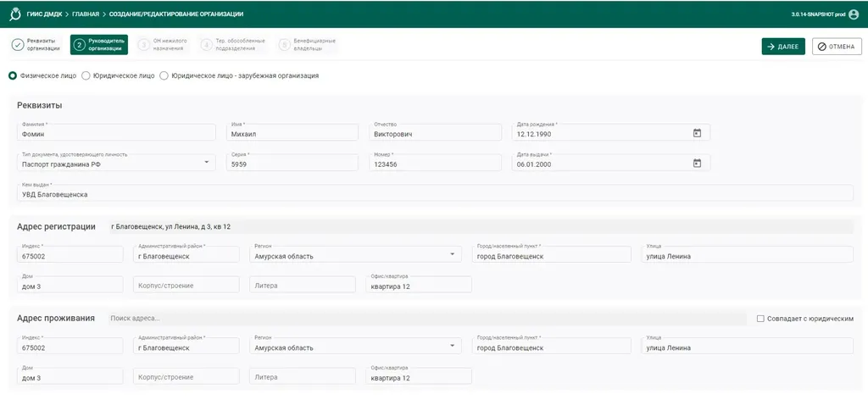
Task: Click Индекс field in Адрес проживания
Action: 70,346
